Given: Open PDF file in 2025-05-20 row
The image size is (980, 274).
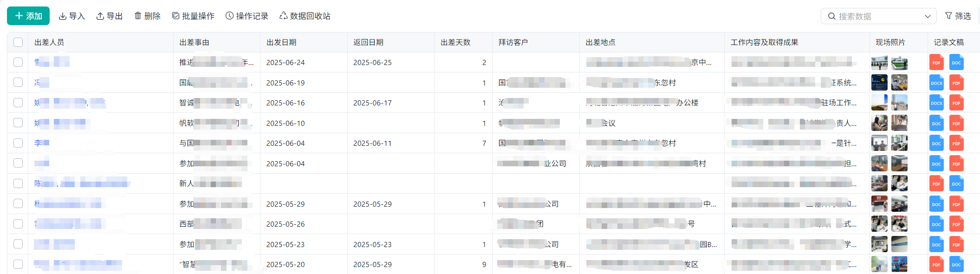Looking at the screenshot, I should [936, 265].
